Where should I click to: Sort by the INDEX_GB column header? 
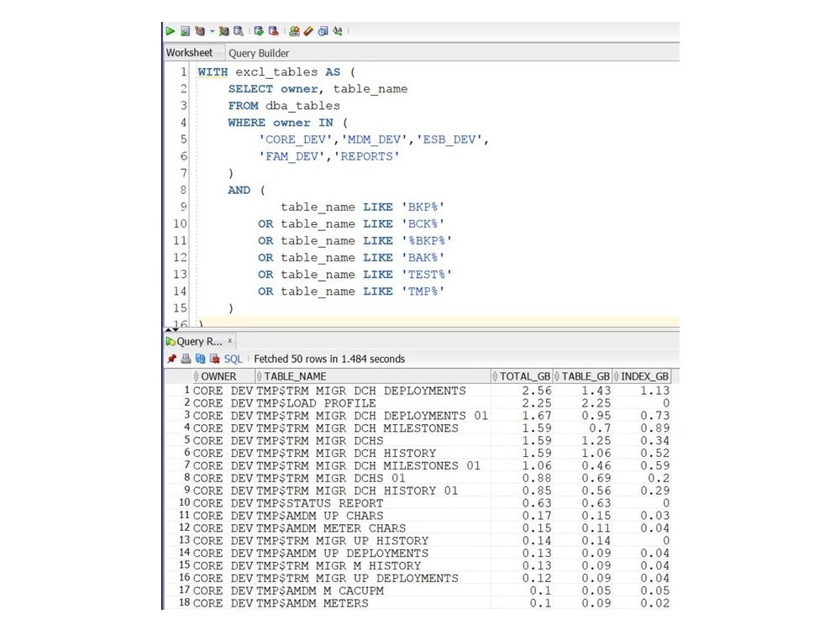[641, 376]
